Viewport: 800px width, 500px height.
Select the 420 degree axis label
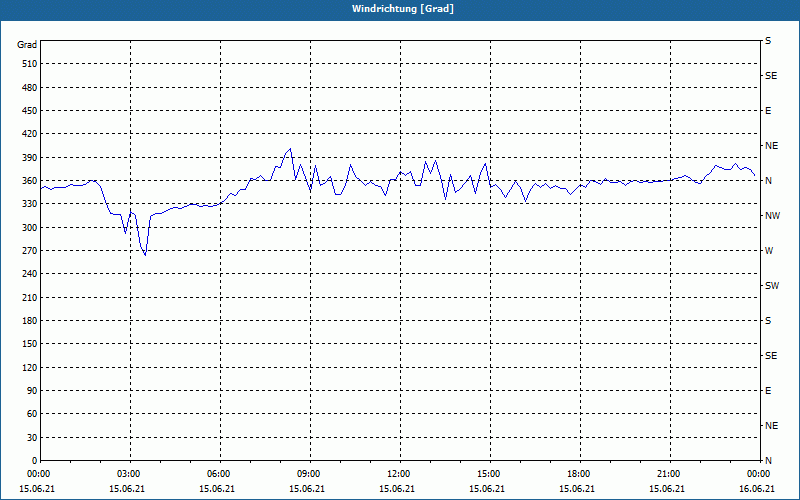29,134
